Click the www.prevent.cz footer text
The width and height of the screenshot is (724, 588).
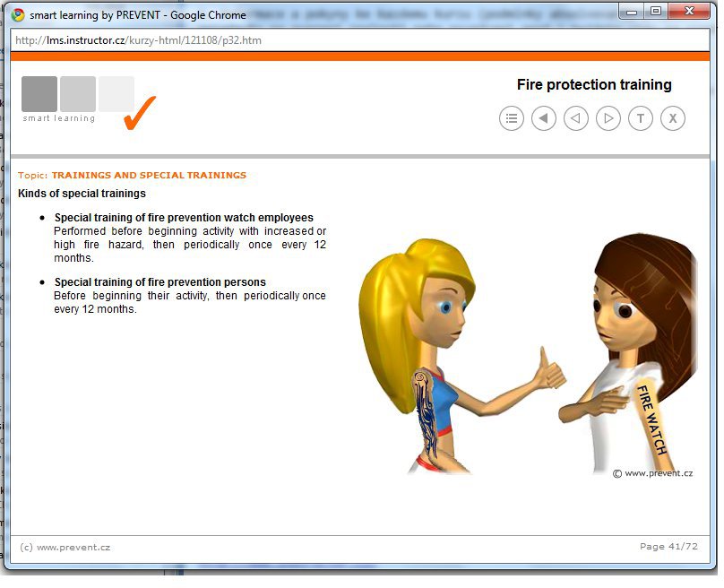[65, 547]
